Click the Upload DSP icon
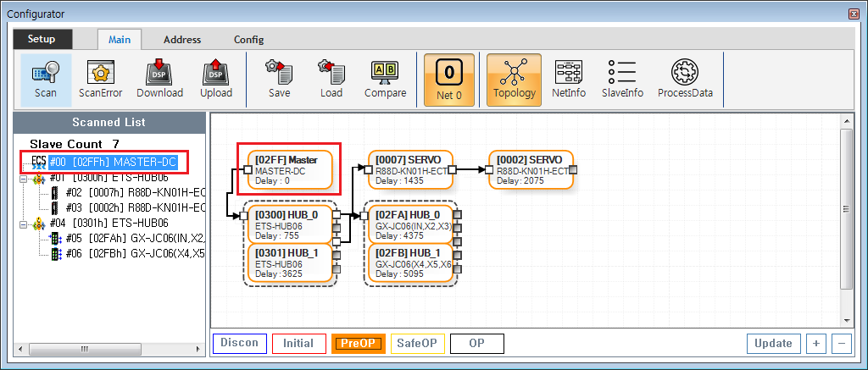 point(216,79)
